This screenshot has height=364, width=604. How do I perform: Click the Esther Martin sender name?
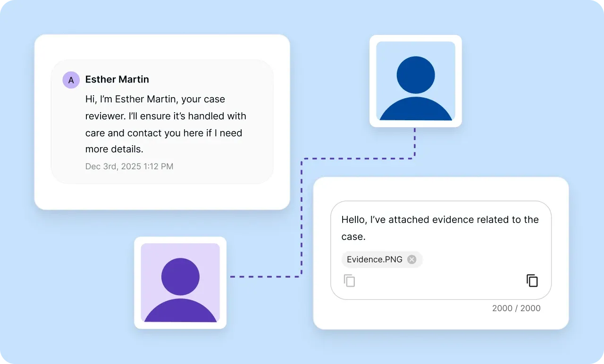[x=117, y=80]
